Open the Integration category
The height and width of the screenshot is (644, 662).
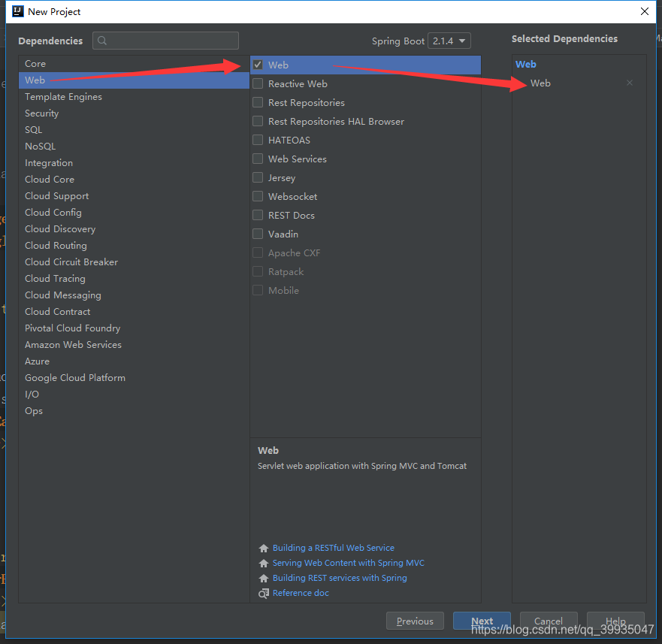click(134, 162)
